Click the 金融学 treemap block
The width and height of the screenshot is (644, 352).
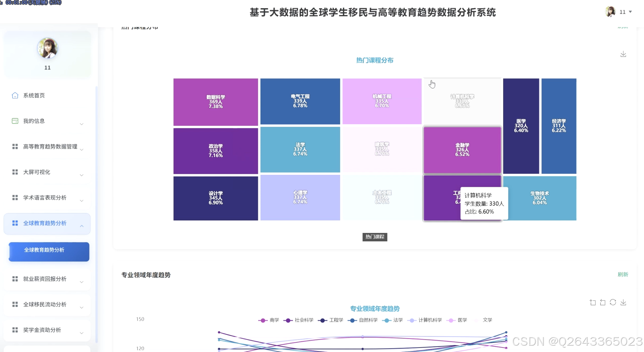462,150
